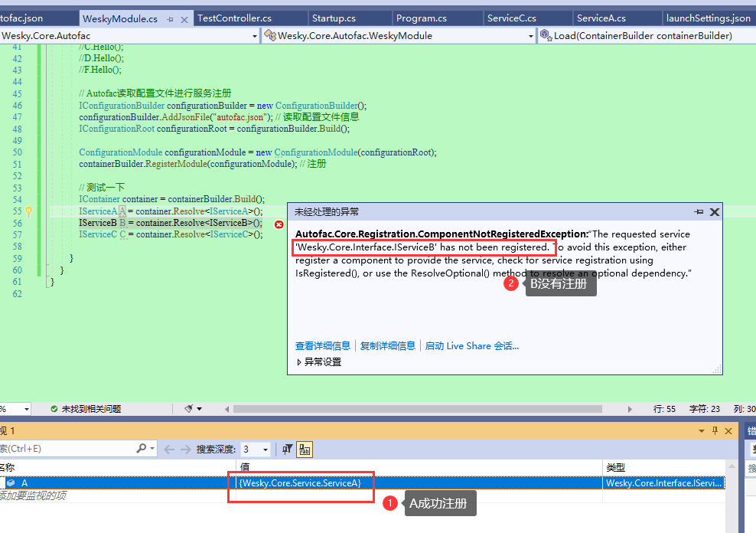
Task: Click the red error icon beside line 56
Action: (279, 224)
